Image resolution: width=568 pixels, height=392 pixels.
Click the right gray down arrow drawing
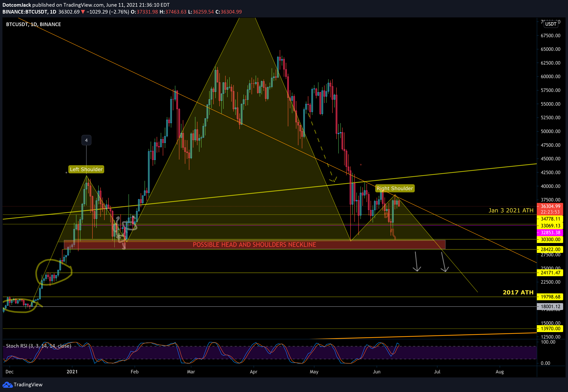click(x=444, y=262)
